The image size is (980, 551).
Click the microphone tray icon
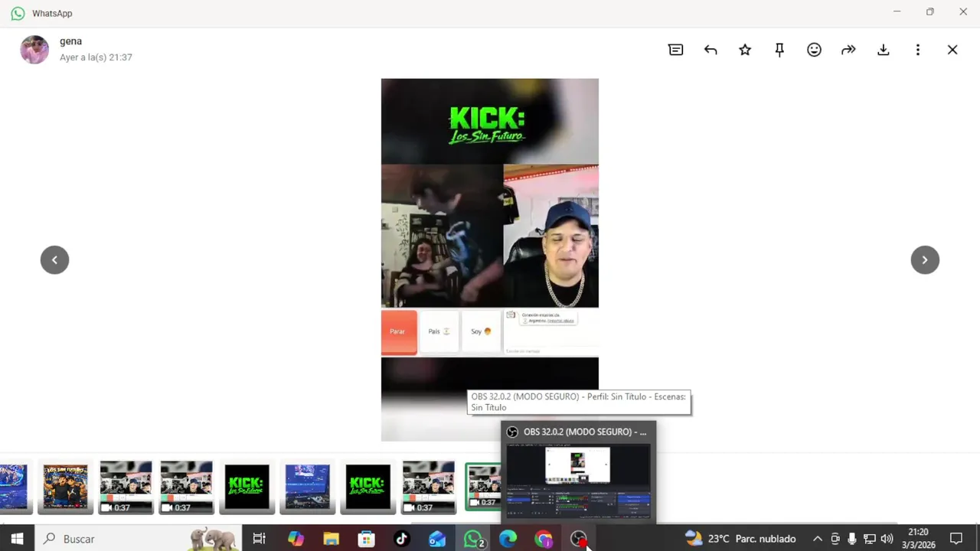(852, 539)
